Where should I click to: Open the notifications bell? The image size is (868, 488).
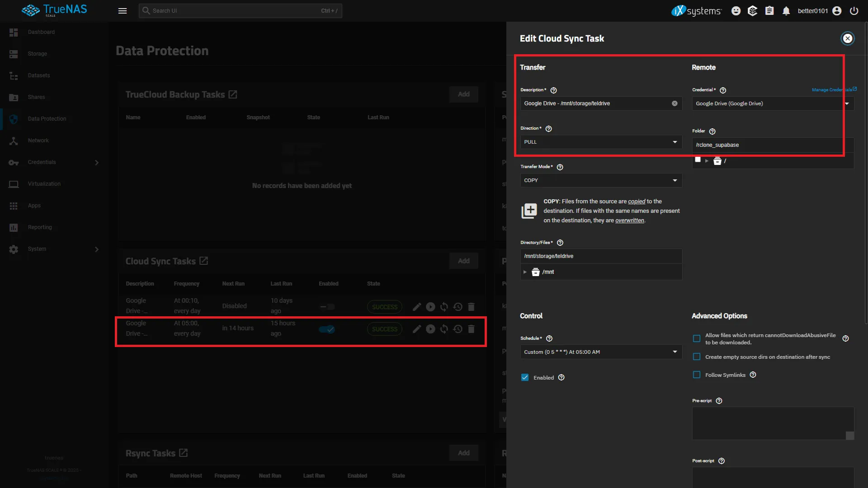coord(786,10)
